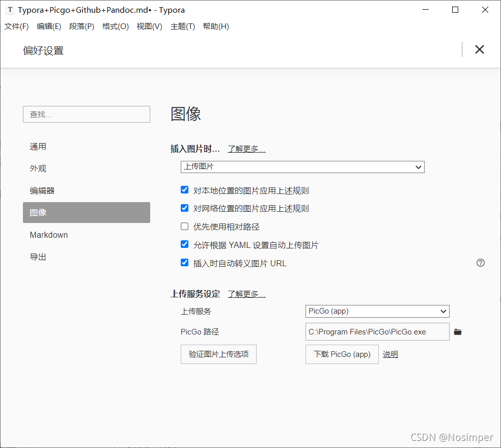
Task: Select the Markdown settings category
Action: coord(86,235)
